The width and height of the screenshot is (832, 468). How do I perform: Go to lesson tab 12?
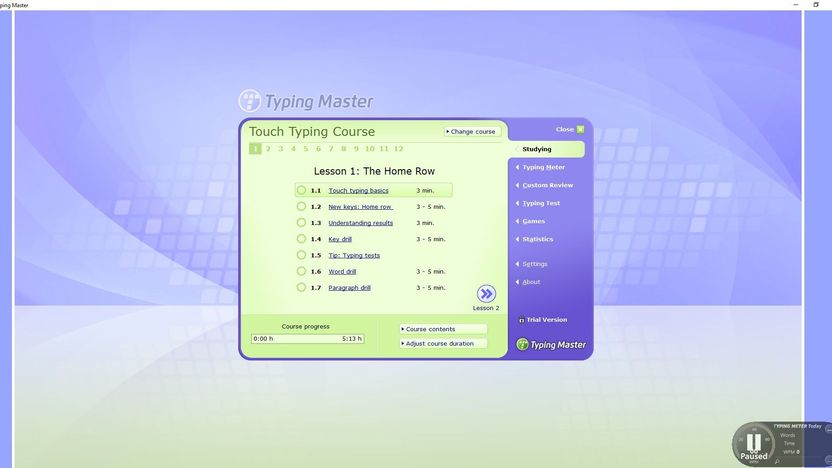[398, 149]
